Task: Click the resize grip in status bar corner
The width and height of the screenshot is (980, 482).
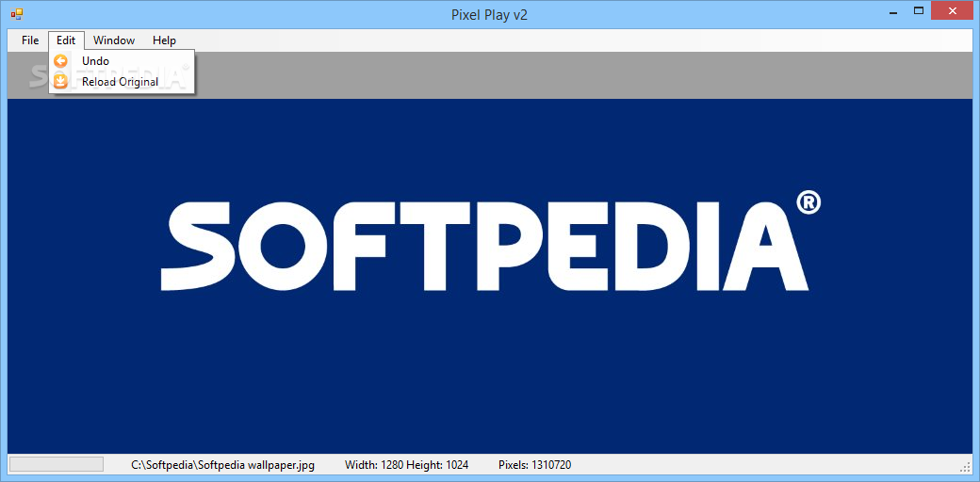Action: (x=966, y=466)
